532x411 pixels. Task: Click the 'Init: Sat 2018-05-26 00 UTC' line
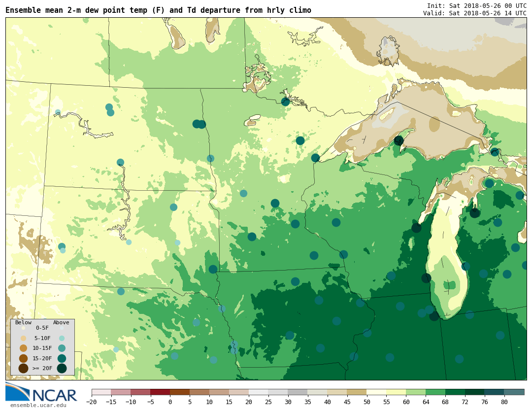[x=477, y=6]
